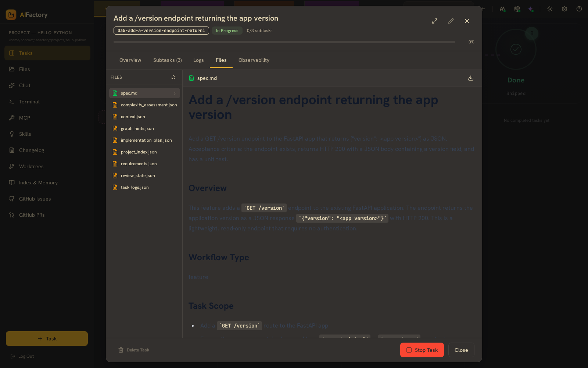Click the Overview heading in spec
Viewport: 588px width, 368px height.
(x=208, y=188)
